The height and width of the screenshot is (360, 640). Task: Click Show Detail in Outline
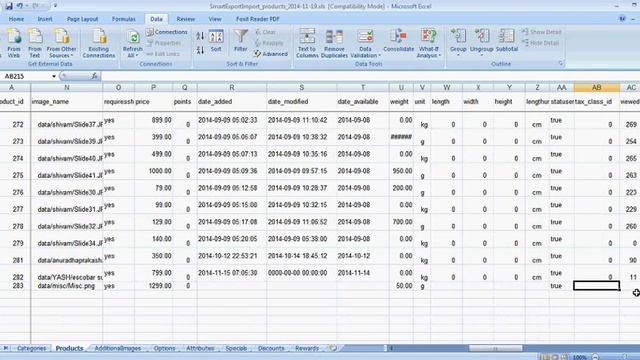(x=542, y=32)
